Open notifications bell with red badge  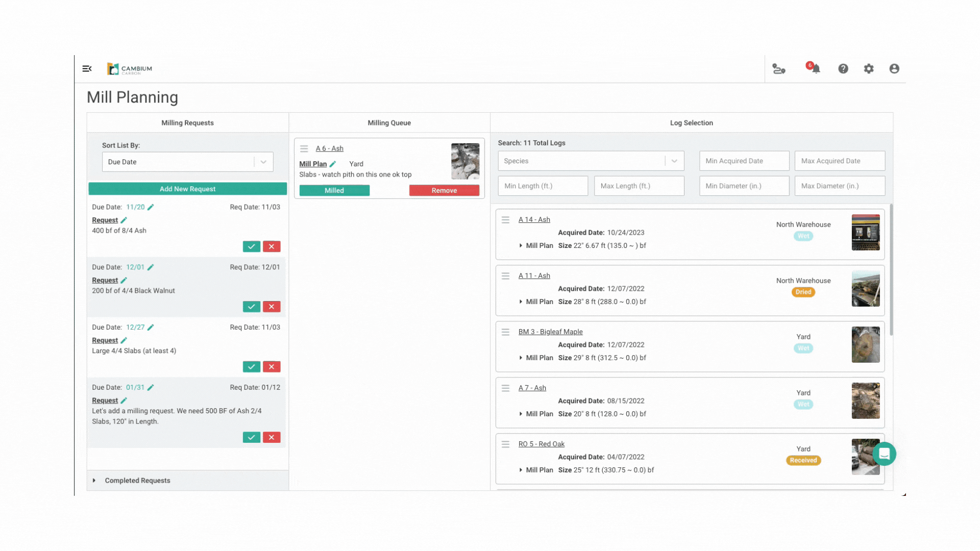815,68
